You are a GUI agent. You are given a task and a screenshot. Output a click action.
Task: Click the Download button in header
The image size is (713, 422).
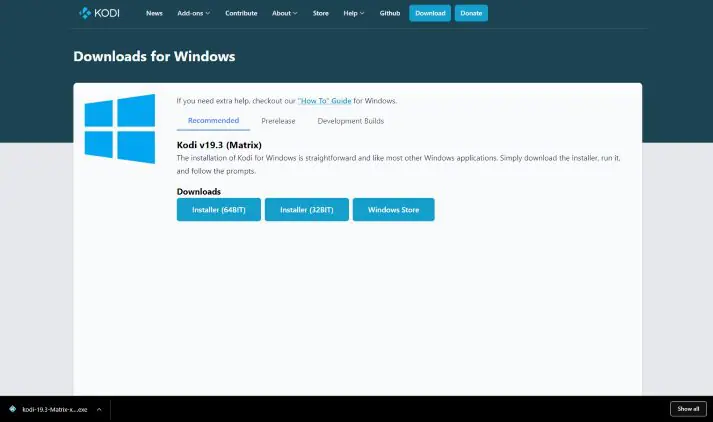(x=430, y=13)
